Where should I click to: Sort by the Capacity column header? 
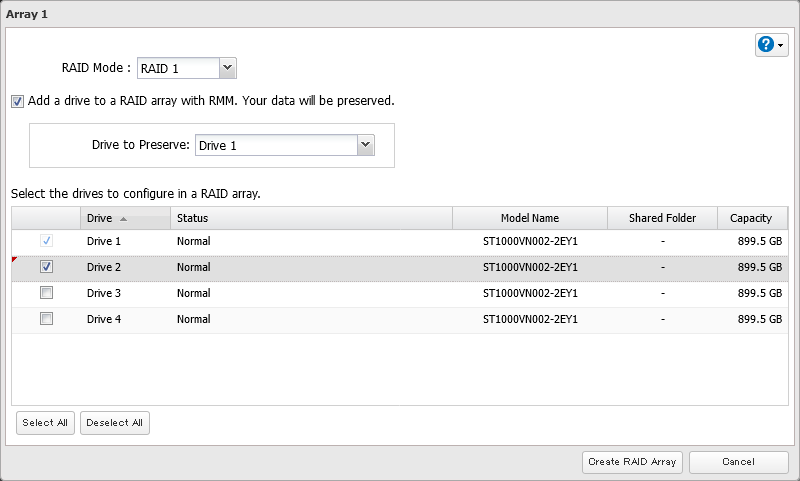pos(750,218)
